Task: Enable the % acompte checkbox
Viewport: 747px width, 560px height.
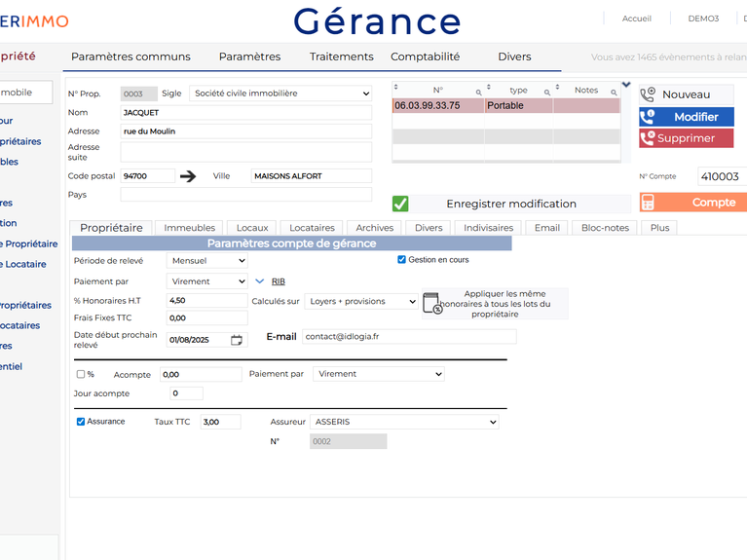Action: click(x=81, y=374)
